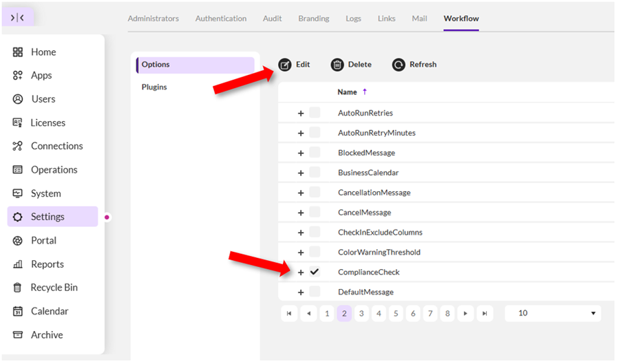
Task: Open the page size dropdown showing 10
Action: pyautogui.click(x=552, y=313)
